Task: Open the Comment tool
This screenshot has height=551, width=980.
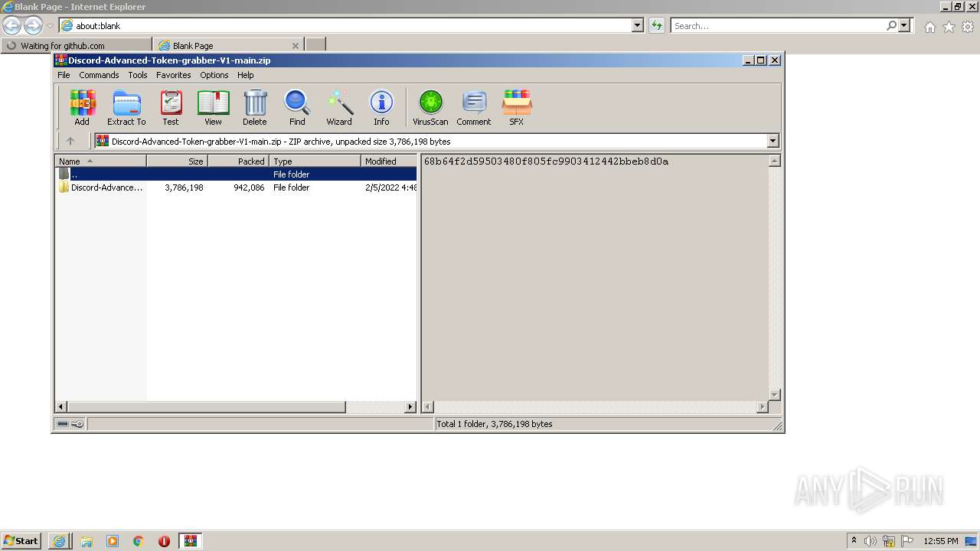Action: 474,107
